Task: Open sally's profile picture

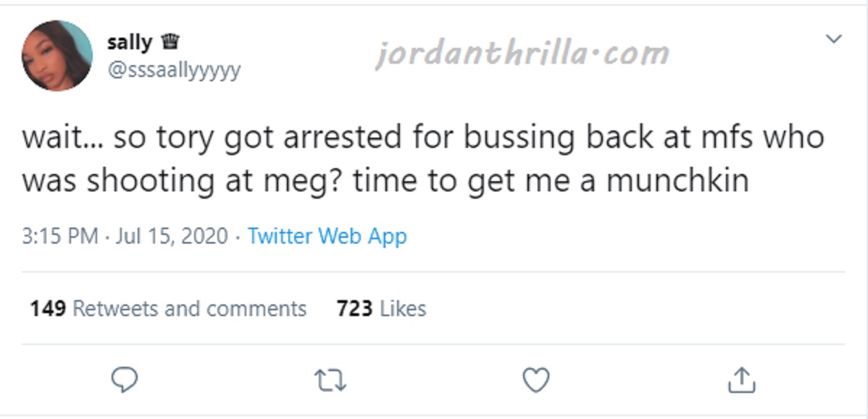Action: 57,55
